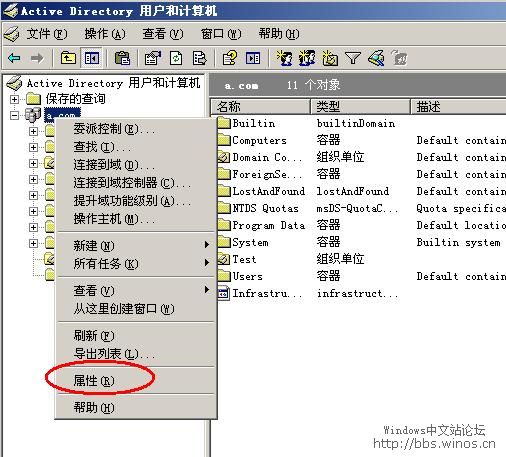506x457 pixels.
Task: Click the create new group icon
Action: pyautogui.click(x=307, y=58)
